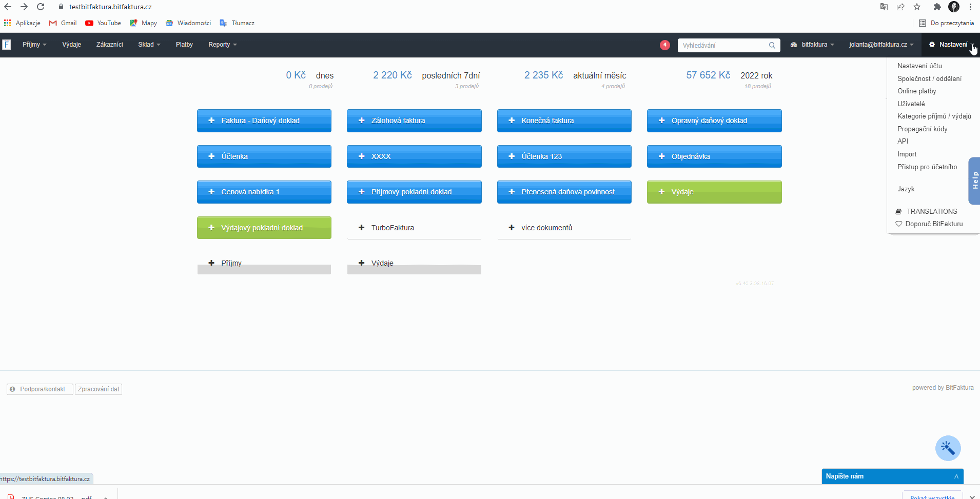
Task: Click the search magnifier icon
Action: tap(772, 46)
